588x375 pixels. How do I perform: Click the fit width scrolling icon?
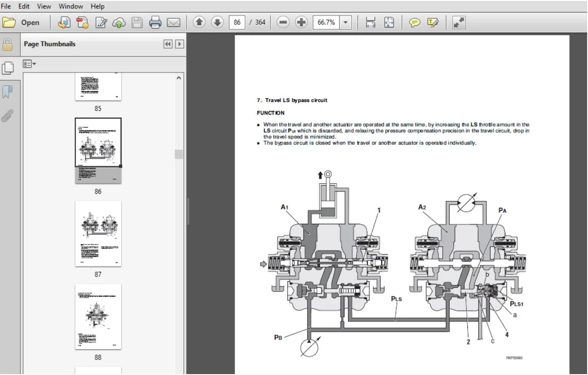tap(371, 23)
